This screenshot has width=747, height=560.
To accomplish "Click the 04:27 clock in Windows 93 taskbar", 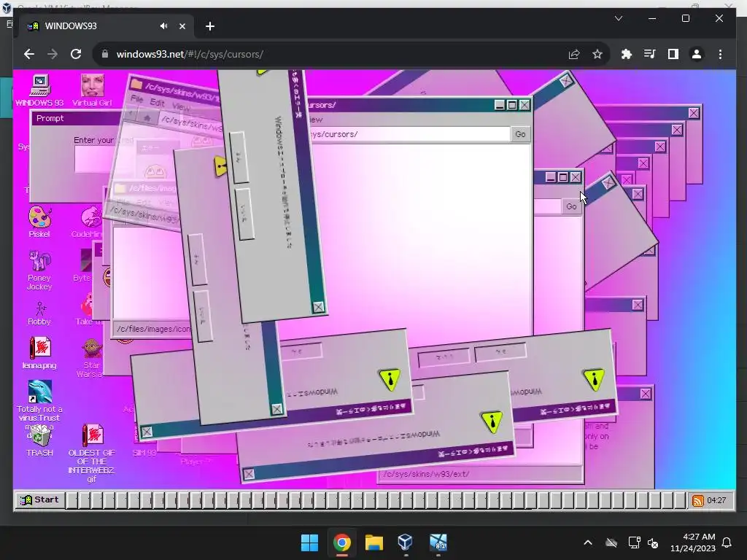I will tap(716, 500).
